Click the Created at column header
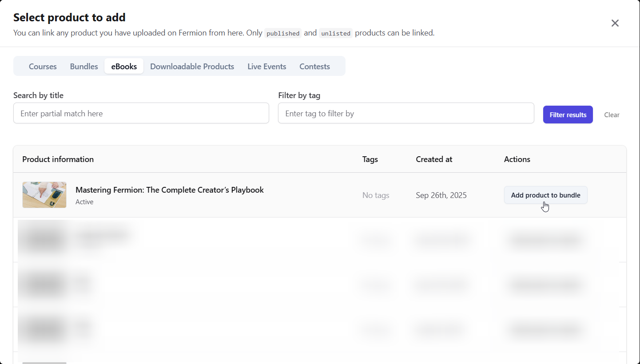The height and width of the screenshot is (364, 640). pos(434,159)
